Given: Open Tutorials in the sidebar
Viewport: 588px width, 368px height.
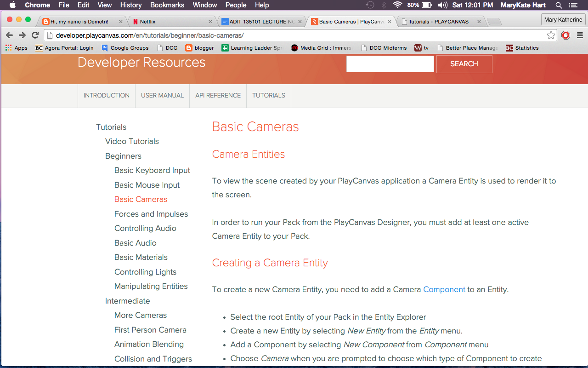Looking at the screenshot, I should click(x=111, y=127).
